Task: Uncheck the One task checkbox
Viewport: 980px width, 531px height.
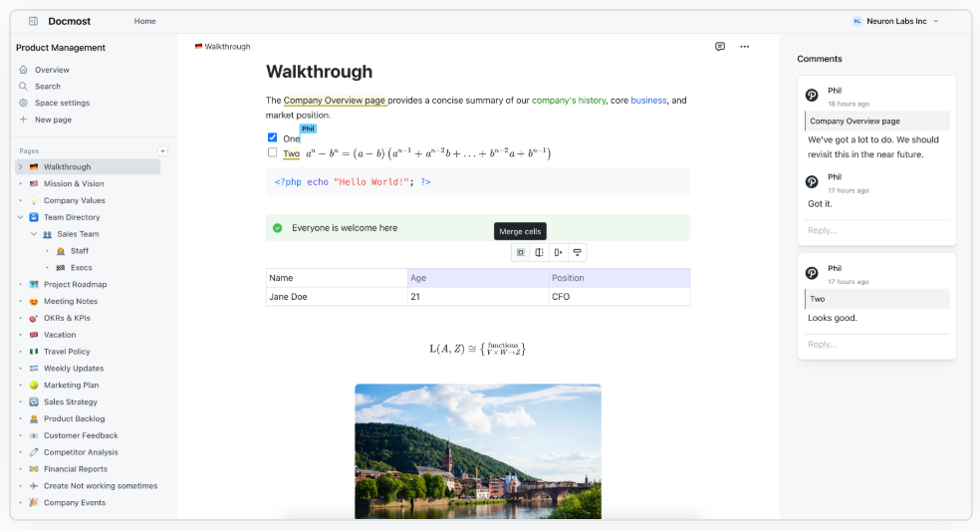Action: tap(273, 137)
